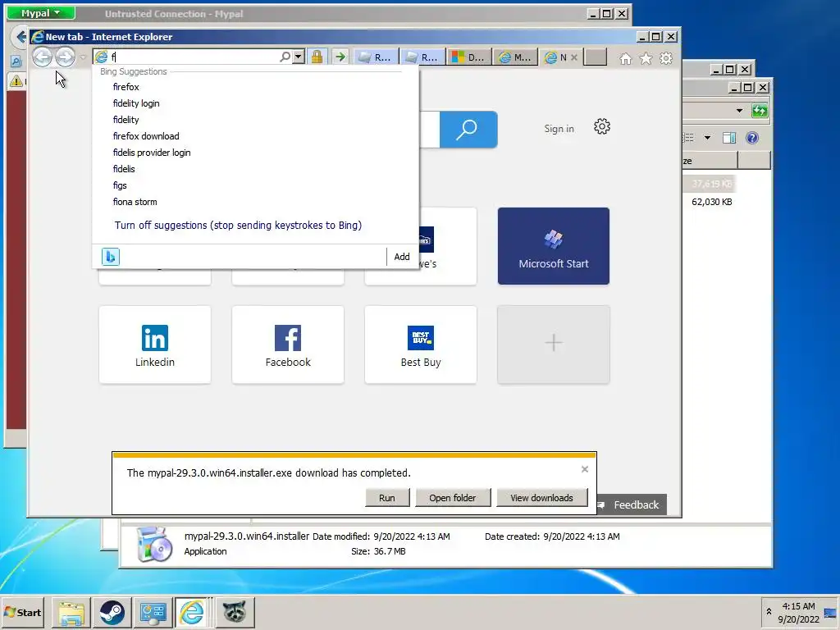The width and height of the screenshot is (840, 630).
Task: Click the Mypal browser back arrow
Action: (x=20, y=36)
